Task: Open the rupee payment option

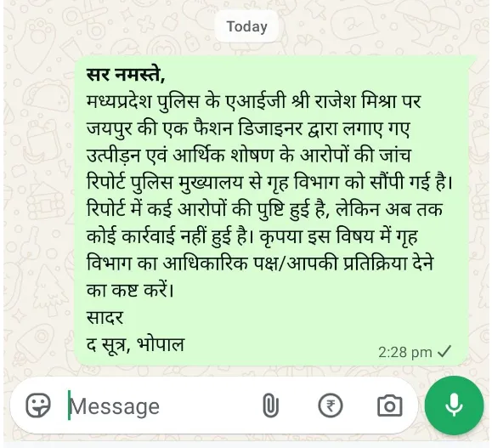Action: 331,406
